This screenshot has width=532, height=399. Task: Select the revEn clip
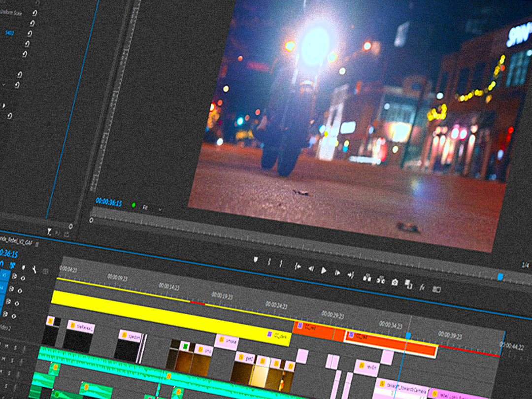(x=366, y=367)
